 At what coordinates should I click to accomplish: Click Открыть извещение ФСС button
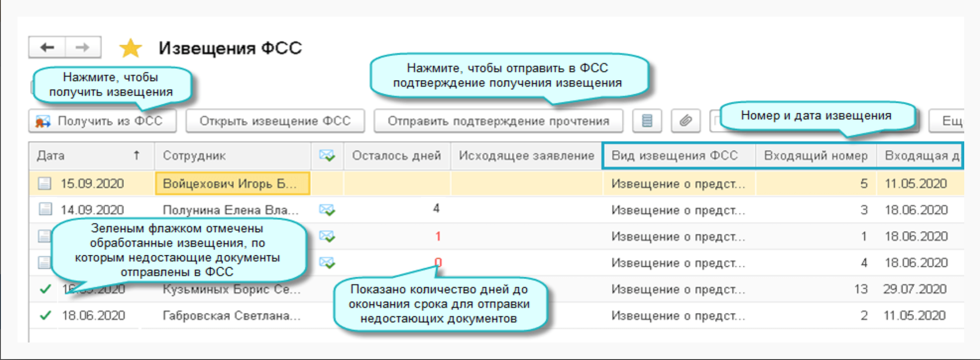point(275,121)
